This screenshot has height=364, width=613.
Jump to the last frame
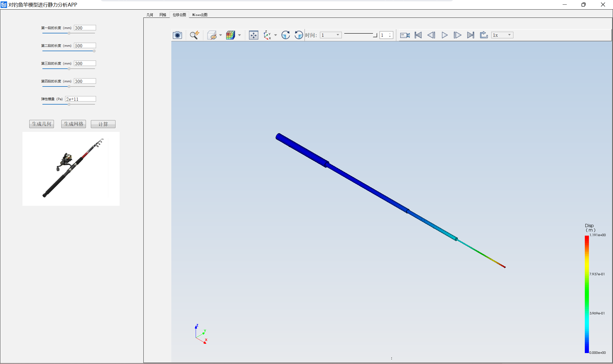point(471,35)
